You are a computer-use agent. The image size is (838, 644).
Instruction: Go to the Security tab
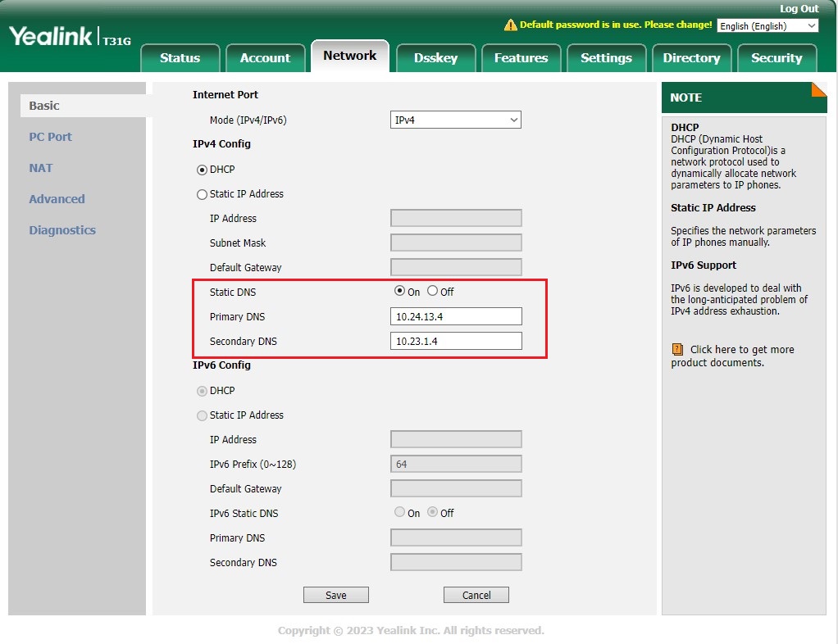tap(777, 58)
